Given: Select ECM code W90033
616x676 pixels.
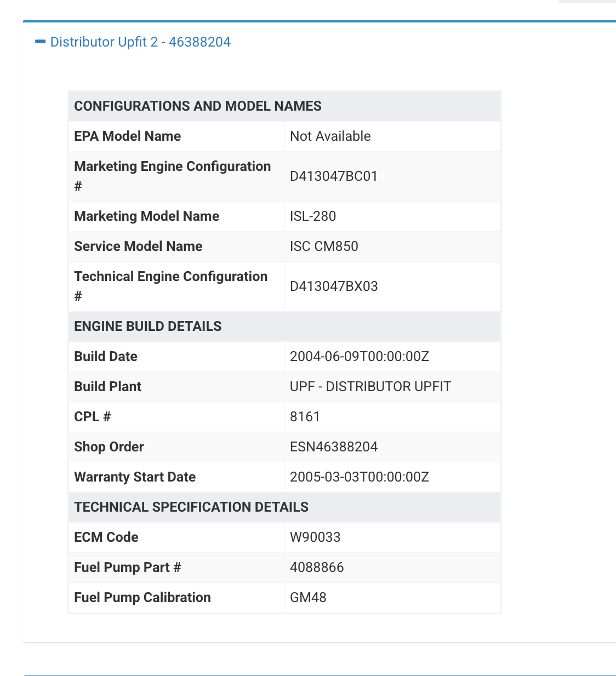Looking at the screenshot, I should click(315, 537).
